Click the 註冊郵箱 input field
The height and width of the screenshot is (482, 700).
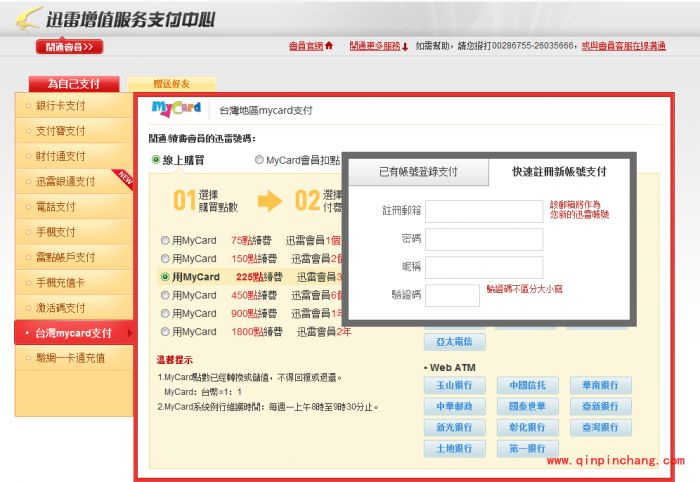[x=484, y=211]
